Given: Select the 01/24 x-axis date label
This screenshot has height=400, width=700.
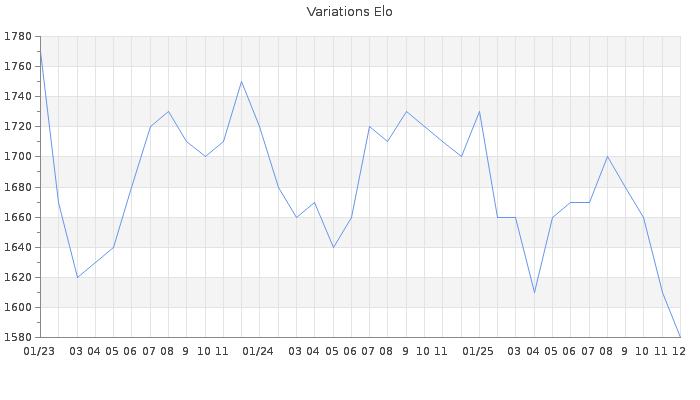Looking at the screenshot, I should (x=258, y=351).
